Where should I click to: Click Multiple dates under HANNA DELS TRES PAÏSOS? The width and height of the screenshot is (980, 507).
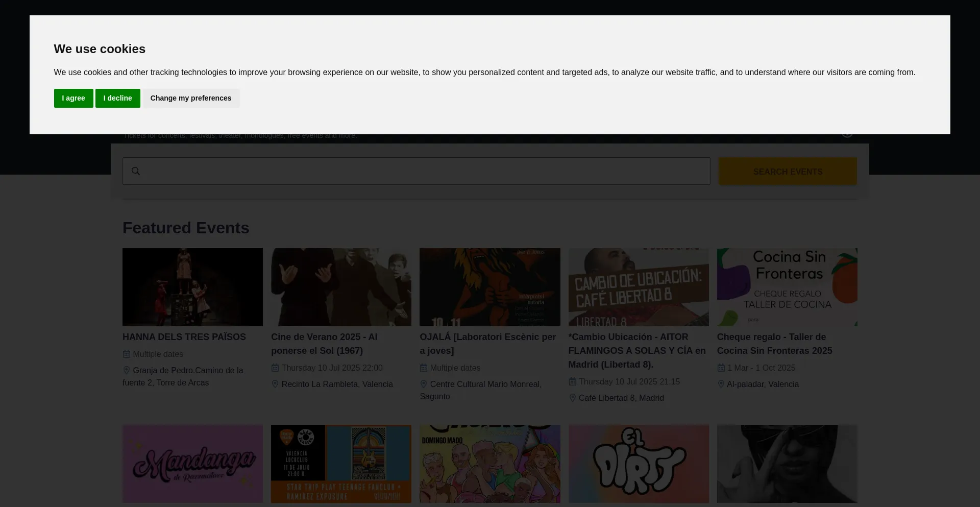pos(158,354)
